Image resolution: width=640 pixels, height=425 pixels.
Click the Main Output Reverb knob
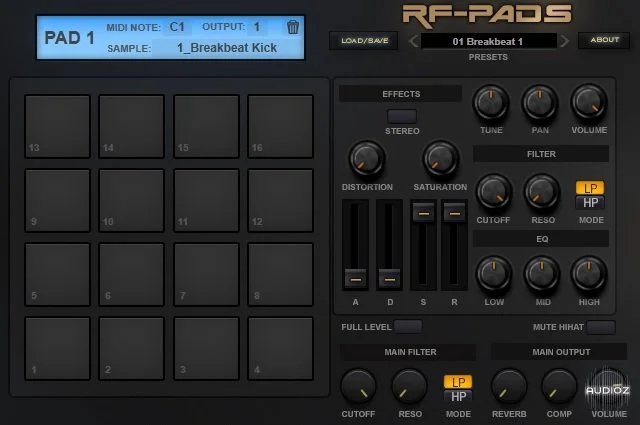coord(509,387)
